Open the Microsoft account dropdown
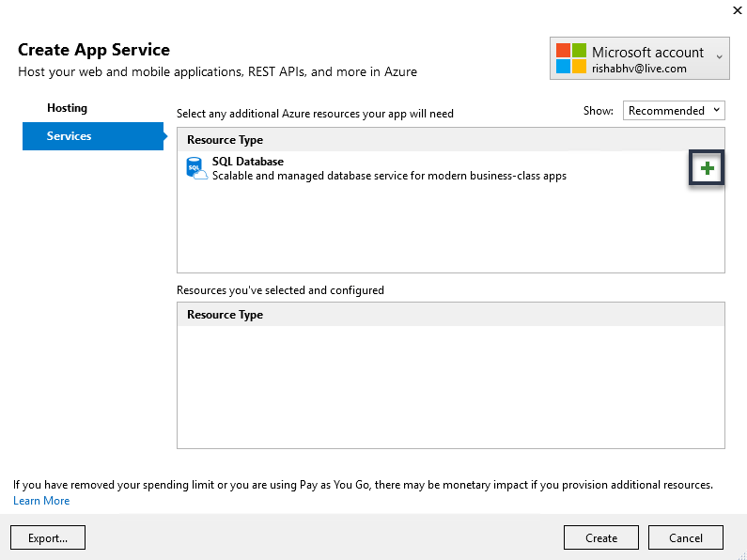 click(x=639, y=58)
